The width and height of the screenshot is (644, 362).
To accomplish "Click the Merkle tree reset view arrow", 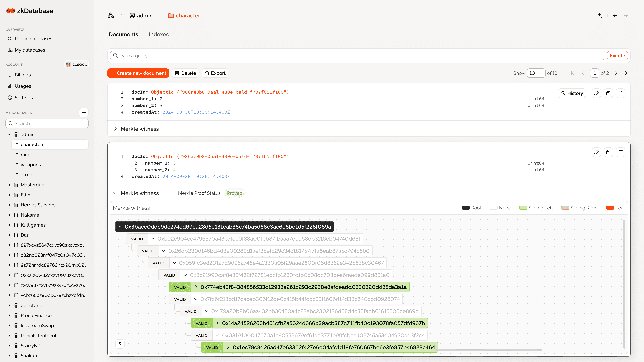I will pyautogui.click(x=120, y=344).
